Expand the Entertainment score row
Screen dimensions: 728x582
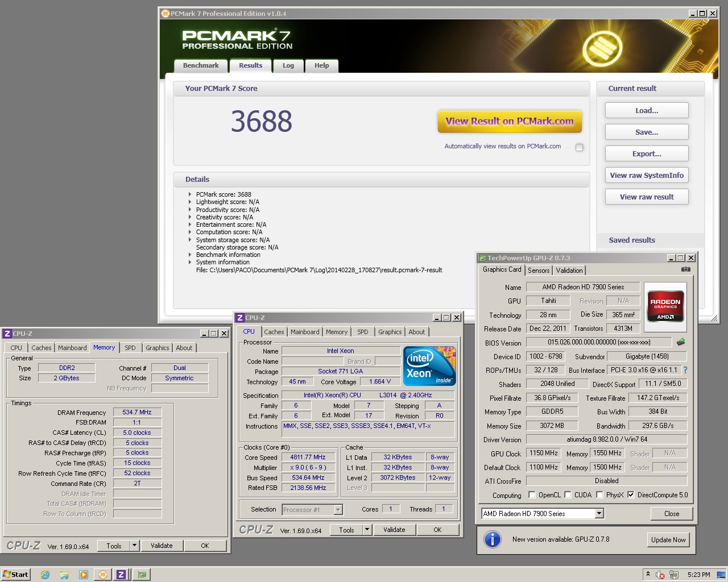tap(190, 225)
